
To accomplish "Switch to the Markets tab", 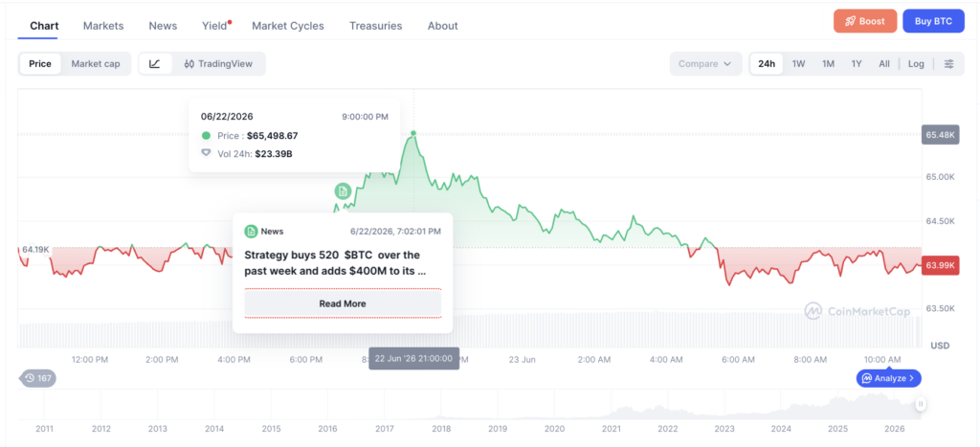I will [103, 26].
